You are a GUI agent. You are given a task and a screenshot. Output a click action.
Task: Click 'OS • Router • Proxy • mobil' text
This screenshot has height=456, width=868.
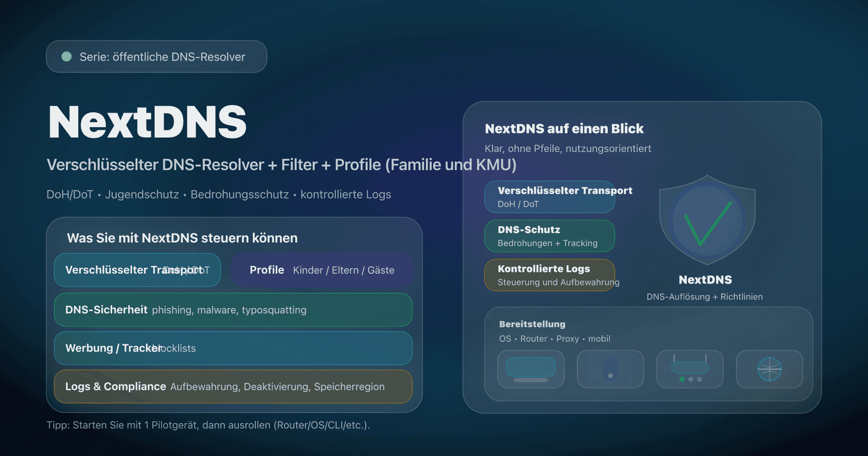[x=555, y=339]
